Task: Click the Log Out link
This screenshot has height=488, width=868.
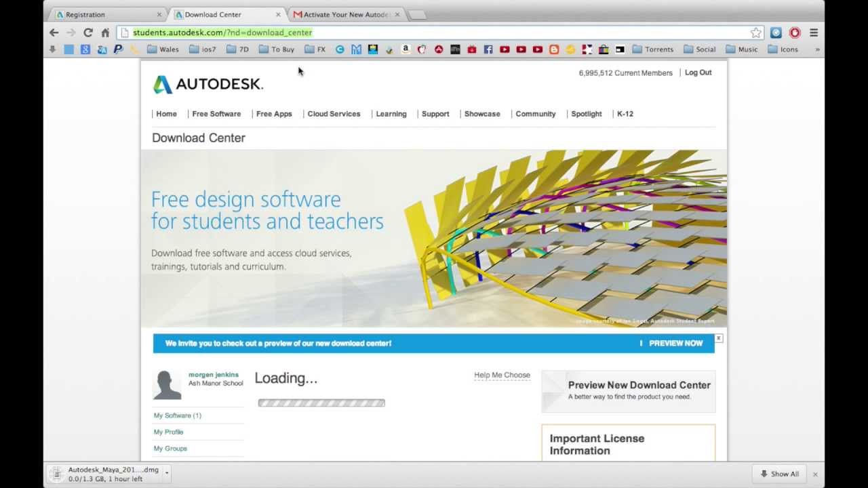Action: [698, 73]
